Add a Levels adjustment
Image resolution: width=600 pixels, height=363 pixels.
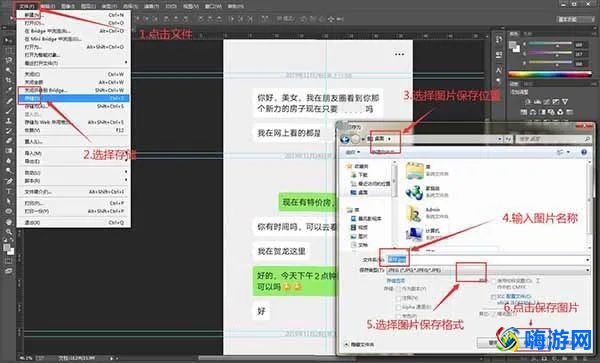[538, 102]
